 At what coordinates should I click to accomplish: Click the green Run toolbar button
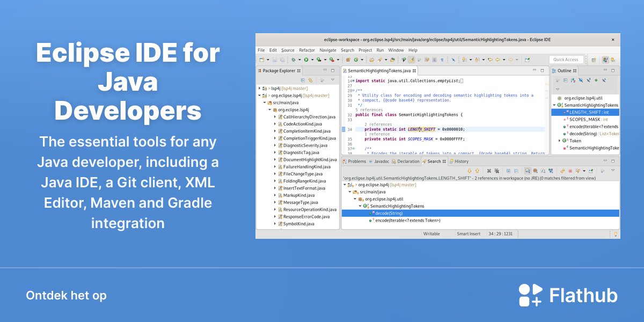pyautogui.click(x=306, y=60)
